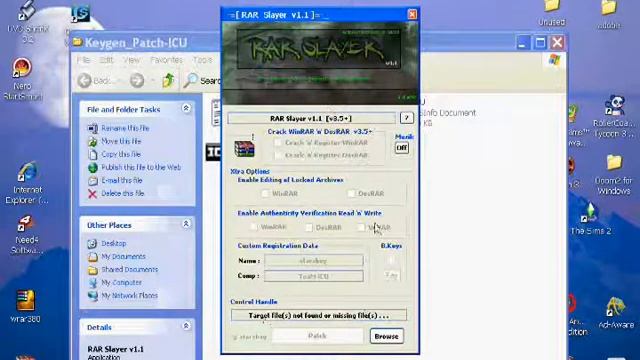Image resolution: width=640 pixels, height=360 pixels.
Task: Select the wrar380 desktop icon
Action: click(x=25, y=306)
